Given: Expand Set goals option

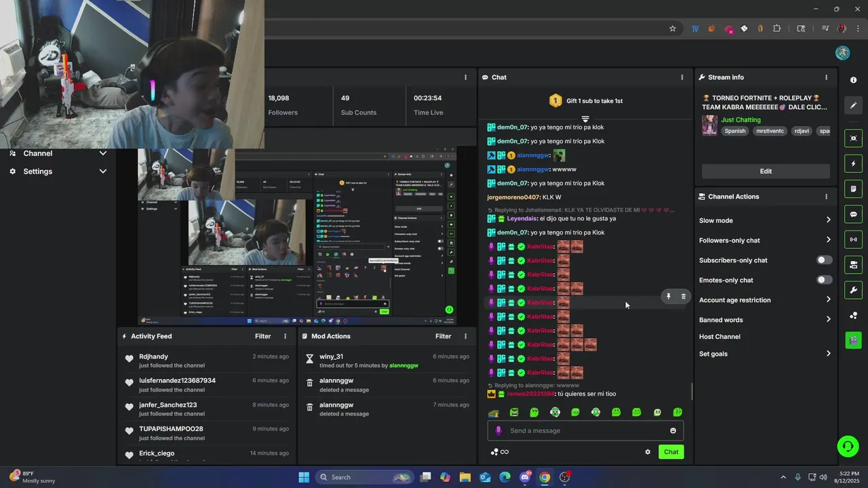Looking at the screenshot, I should point(828,354).
